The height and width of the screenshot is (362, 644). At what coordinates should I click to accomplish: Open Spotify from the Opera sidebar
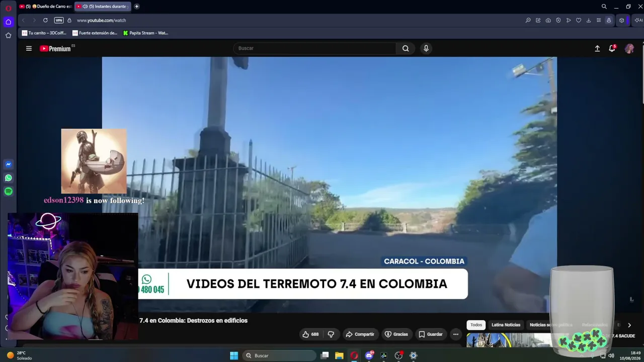tap(8, 192)
